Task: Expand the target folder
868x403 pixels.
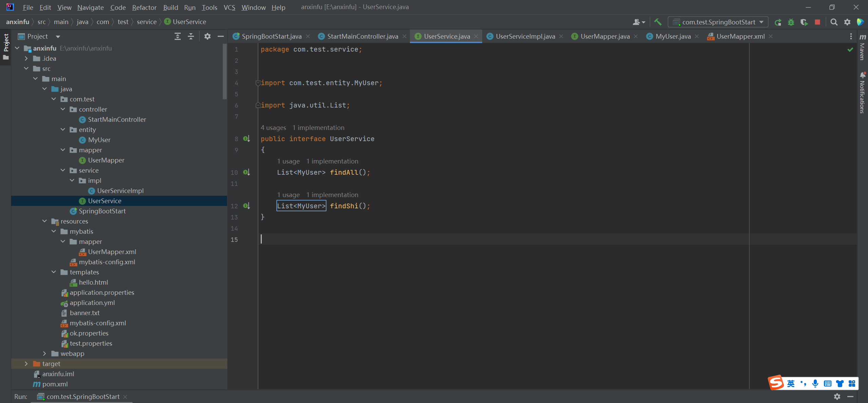Action: point(26,364)
